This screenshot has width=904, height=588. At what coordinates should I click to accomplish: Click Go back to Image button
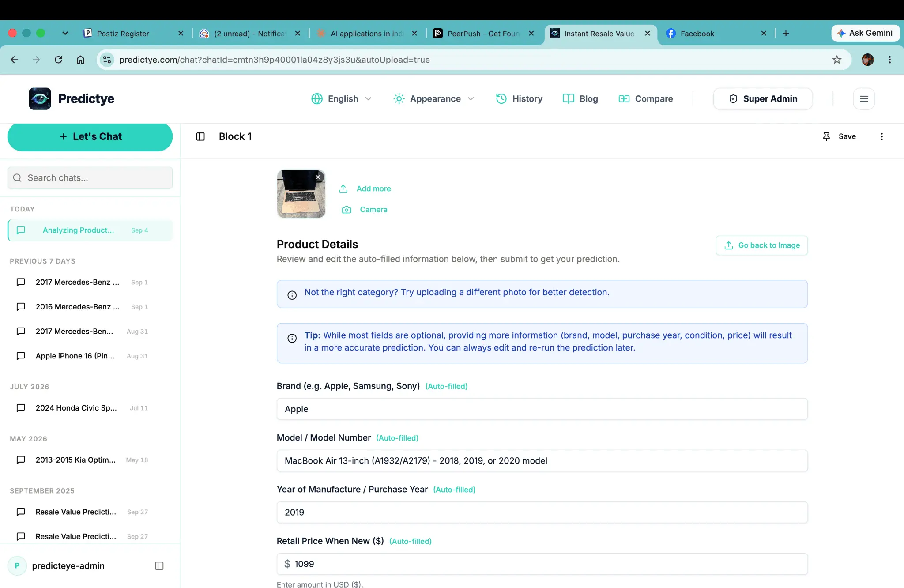point(762,245)
